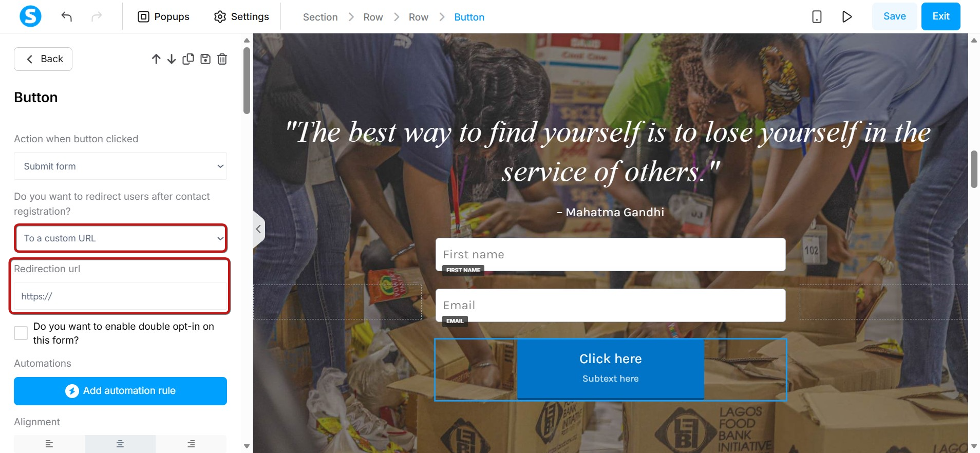980x453 pixels.
Task: Switch to mobile preview icon
Action: (x=817, y=16)
